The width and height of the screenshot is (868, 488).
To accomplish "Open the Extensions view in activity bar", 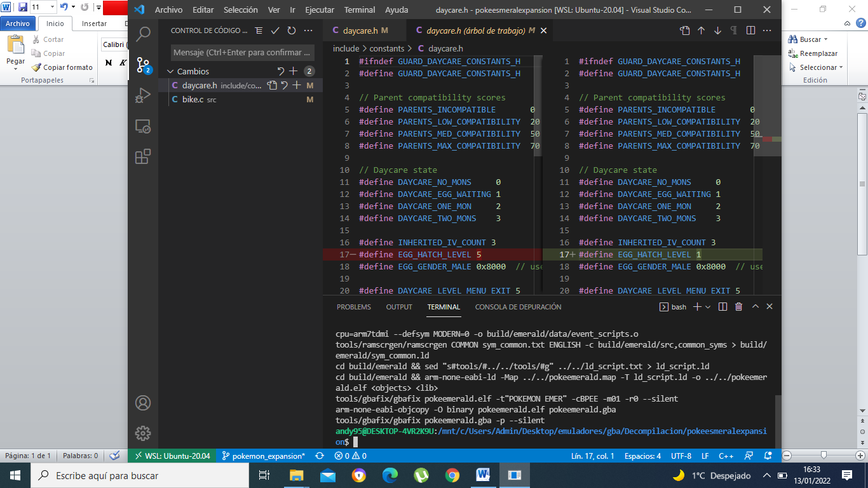I will pyautogui.click(x=144, y=156).
